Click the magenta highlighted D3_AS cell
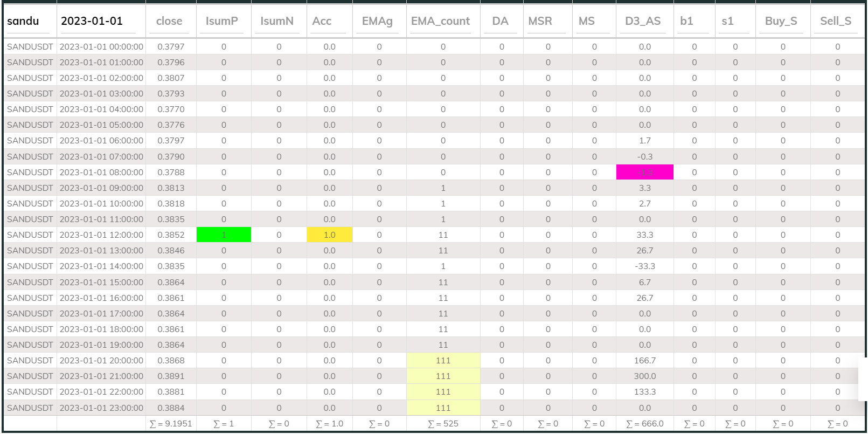The width and height of the screenshot is (868, 434). click(644, 173)
